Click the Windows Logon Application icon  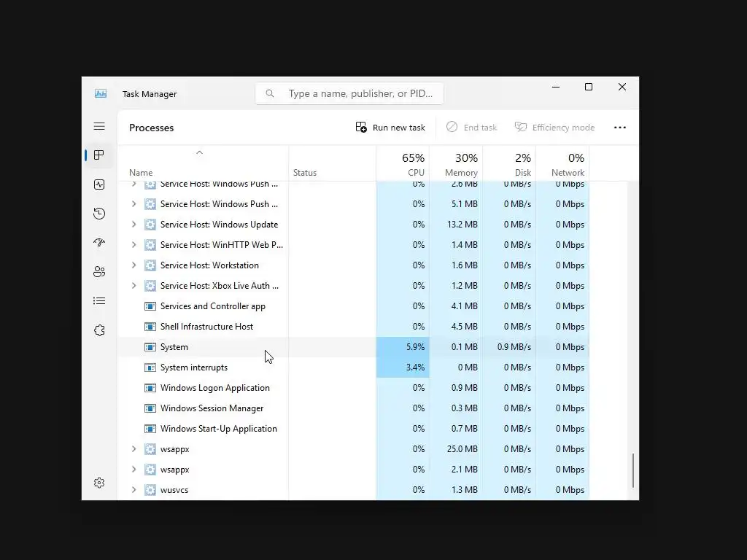click(150, 388)
